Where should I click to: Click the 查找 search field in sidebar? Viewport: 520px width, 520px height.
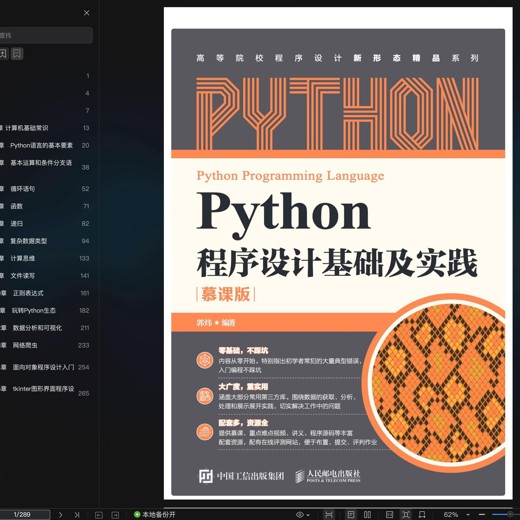pos(46,35)
